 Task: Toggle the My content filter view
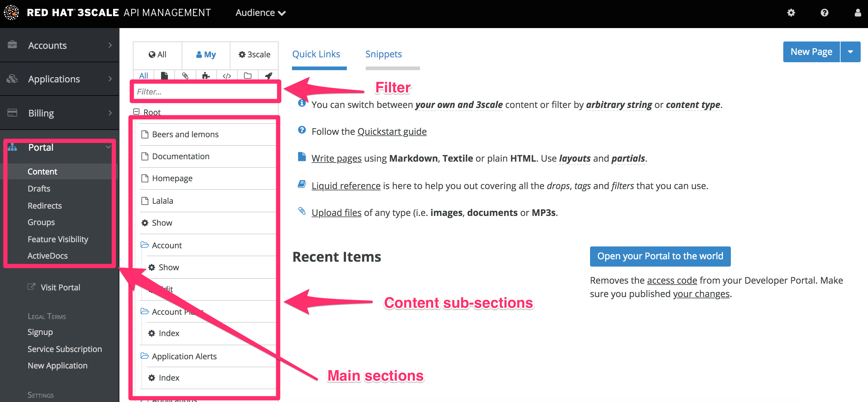coord(205,54)
